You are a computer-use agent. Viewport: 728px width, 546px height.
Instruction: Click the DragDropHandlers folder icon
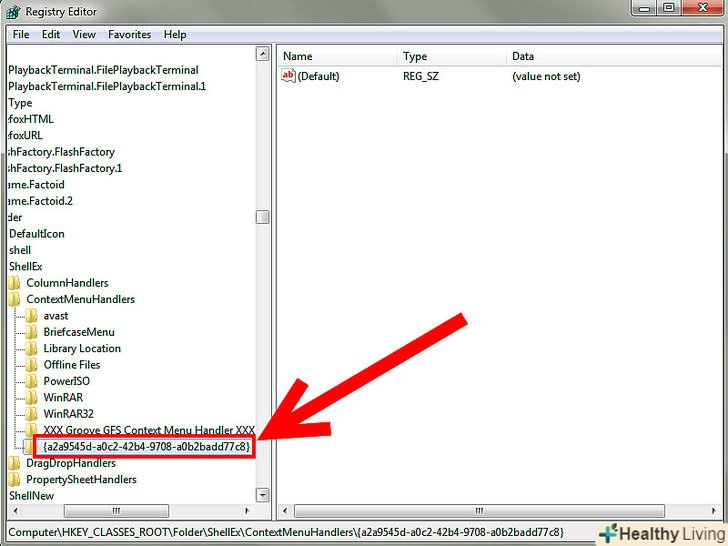14,463
